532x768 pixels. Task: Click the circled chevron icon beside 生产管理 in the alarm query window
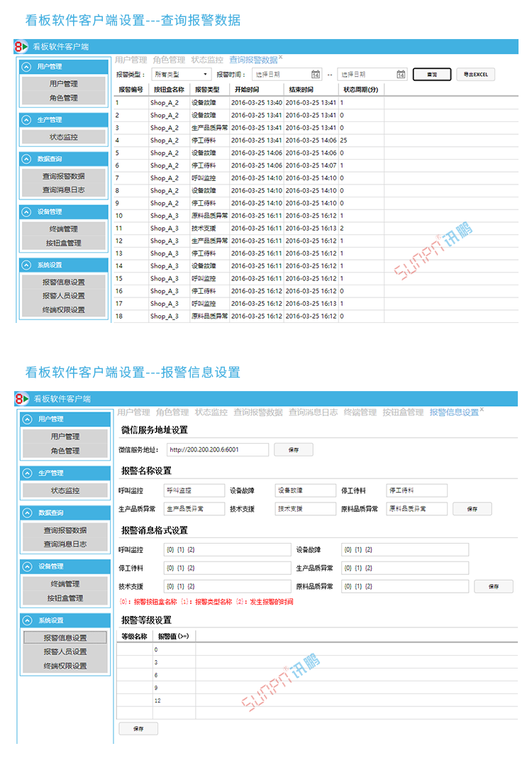27,120
